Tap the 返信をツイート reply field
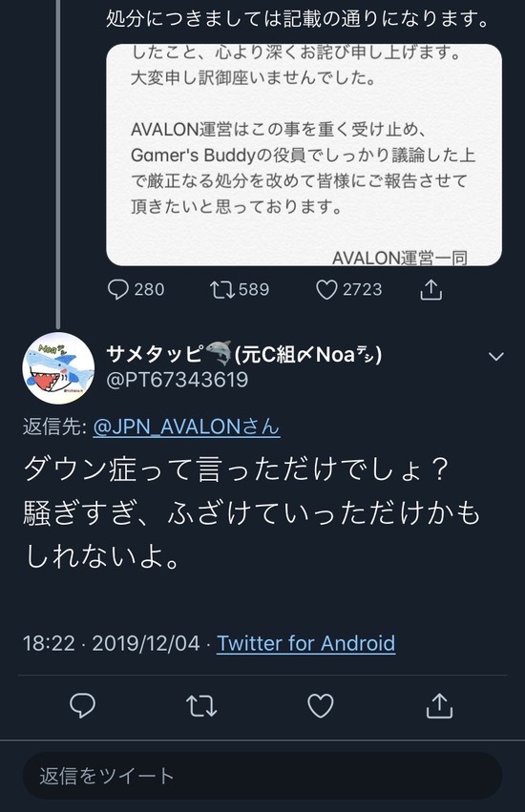Image resolution: width=525 pixels, height=812 pixels. coord(262,775)
